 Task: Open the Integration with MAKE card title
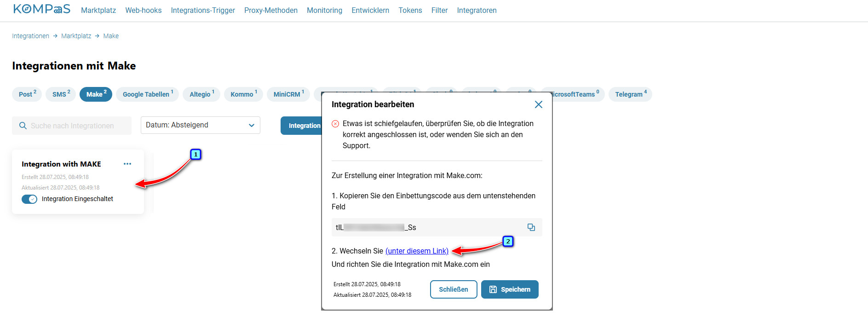pos(61,164)
